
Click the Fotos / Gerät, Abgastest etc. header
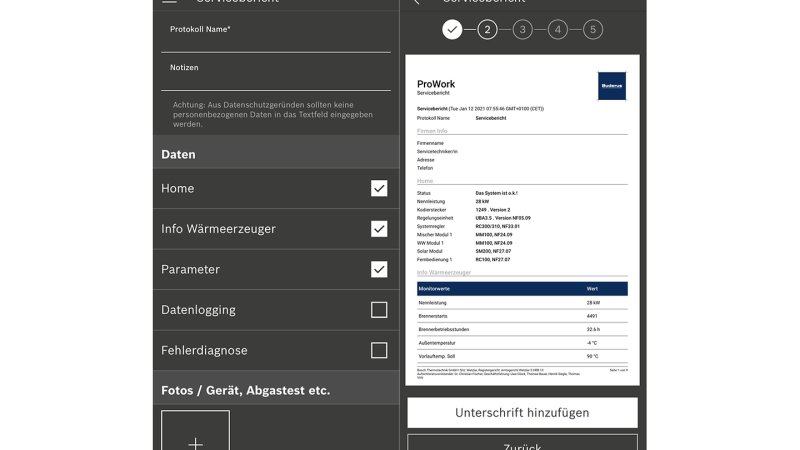point(276,388)
